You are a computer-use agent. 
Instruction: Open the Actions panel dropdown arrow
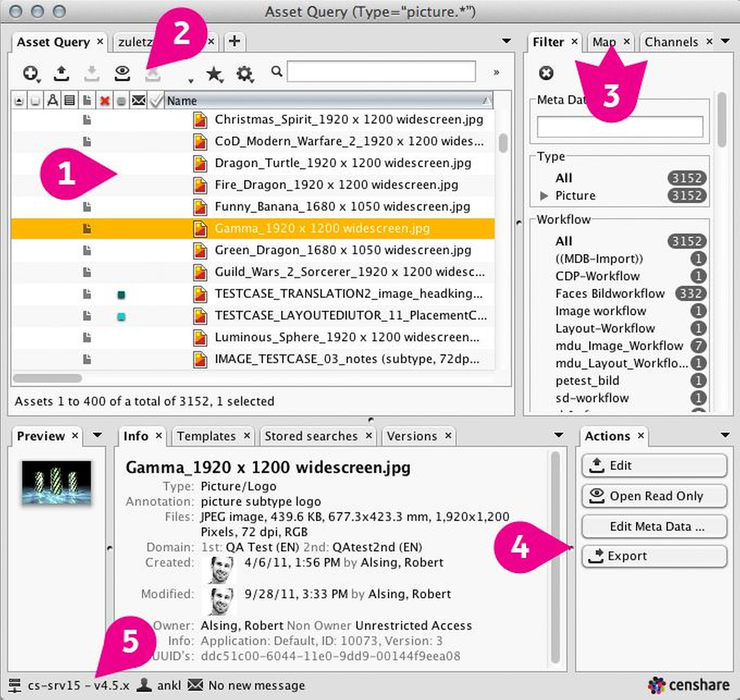725,435
